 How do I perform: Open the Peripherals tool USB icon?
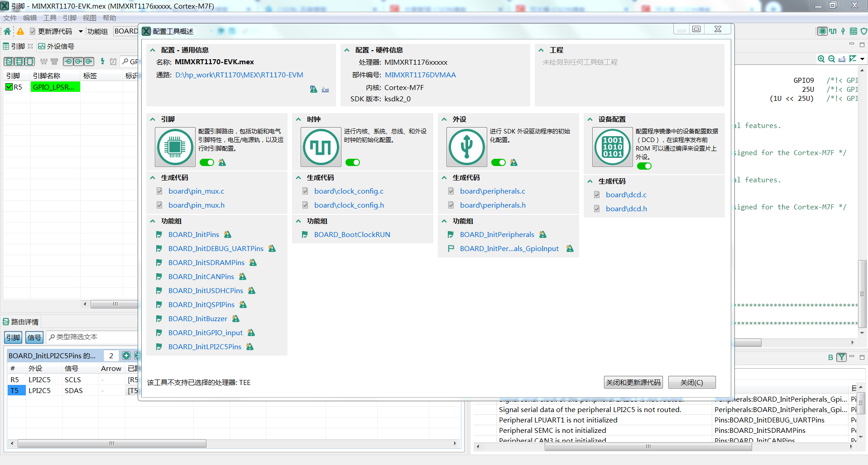[467, 147]
